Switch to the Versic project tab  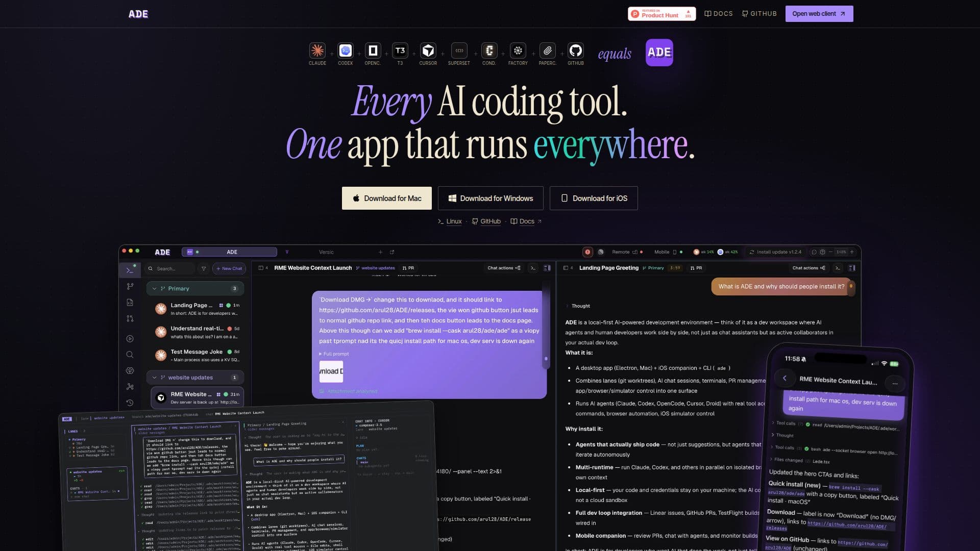click(326, 252)
